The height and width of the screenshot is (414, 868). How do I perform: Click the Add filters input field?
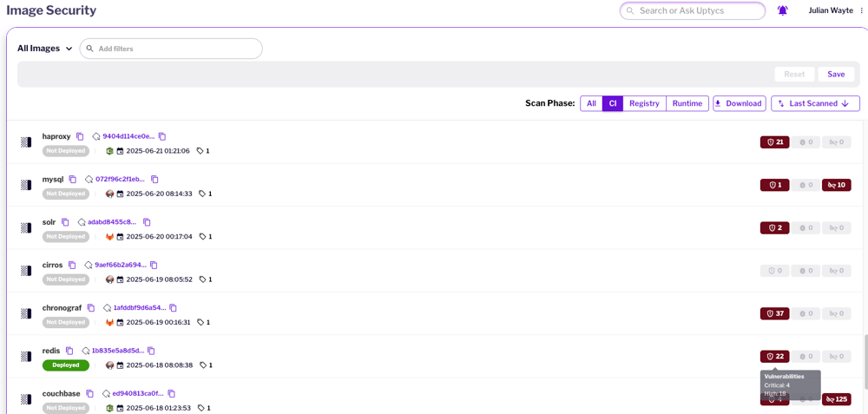pyautogui.click(x=171, y=49)
